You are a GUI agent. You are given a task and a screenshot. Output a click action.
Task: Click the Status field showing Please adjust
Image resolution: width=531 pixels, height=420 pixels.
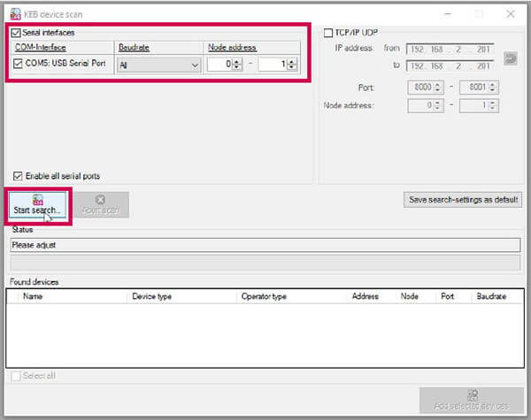pos(265,245)
